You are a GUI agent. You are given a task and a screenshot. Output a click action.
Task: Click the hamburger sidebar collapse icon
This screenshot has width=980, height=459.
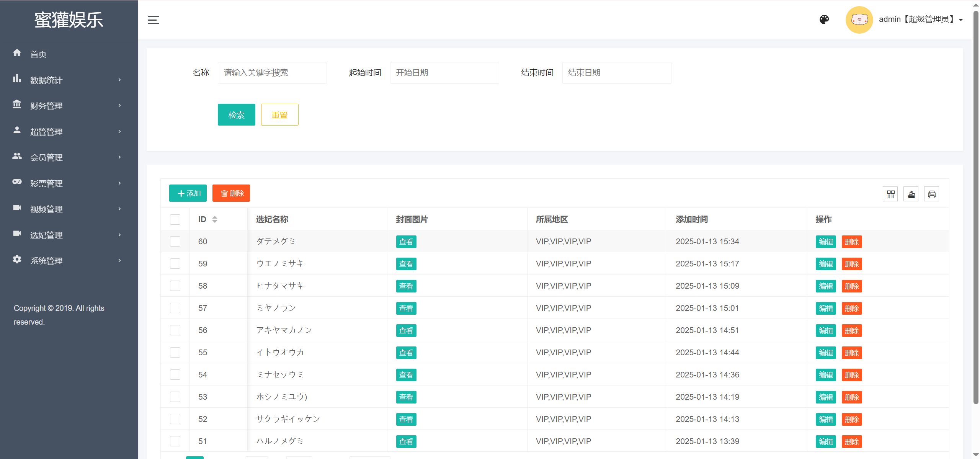[153, 20]
